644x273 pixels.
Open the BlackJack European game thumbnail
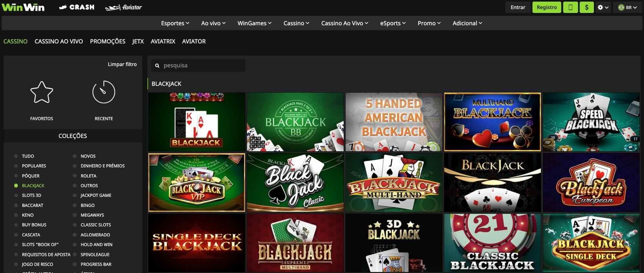591,182
